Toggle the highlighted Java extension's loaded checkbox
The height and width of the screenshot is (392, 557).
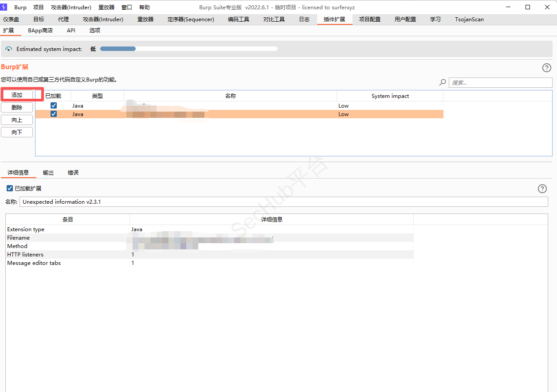pos(54,114)
